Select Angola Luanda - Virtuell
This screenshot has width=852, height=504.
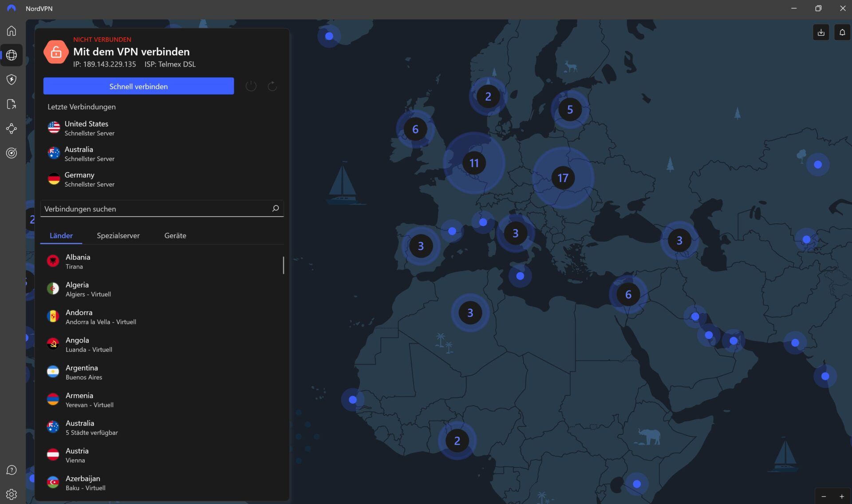[162, 345]
